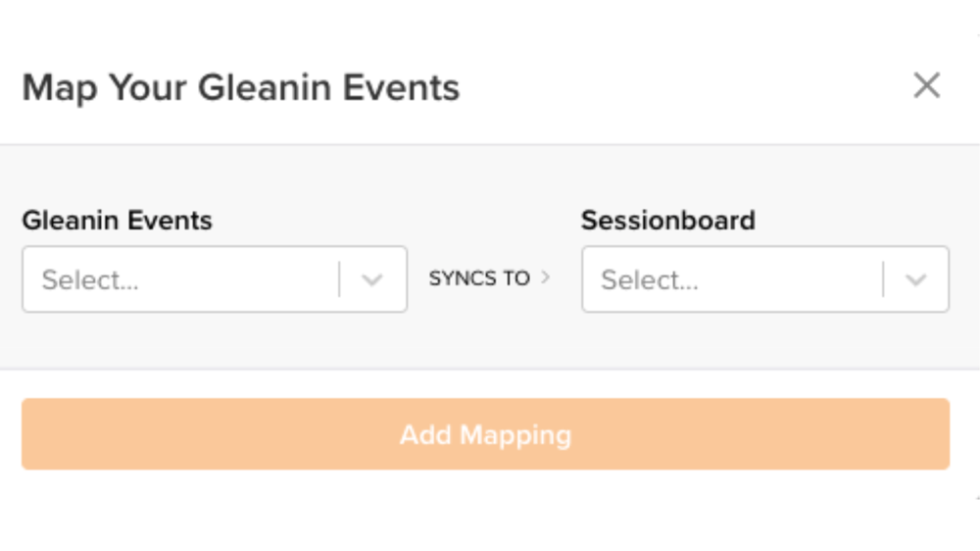Viewport: 980px width, 551px height.
Task: Click the arrow icon after SYNCS TO
Action: click(546, 277)
